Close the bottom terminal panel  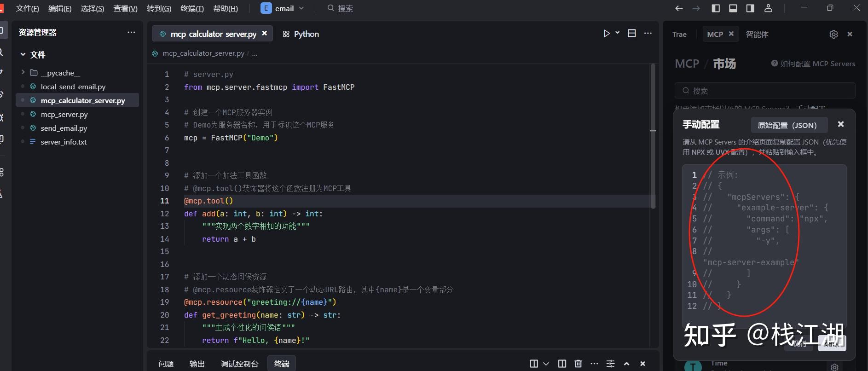pyautogui.click(x=642, y=364)
